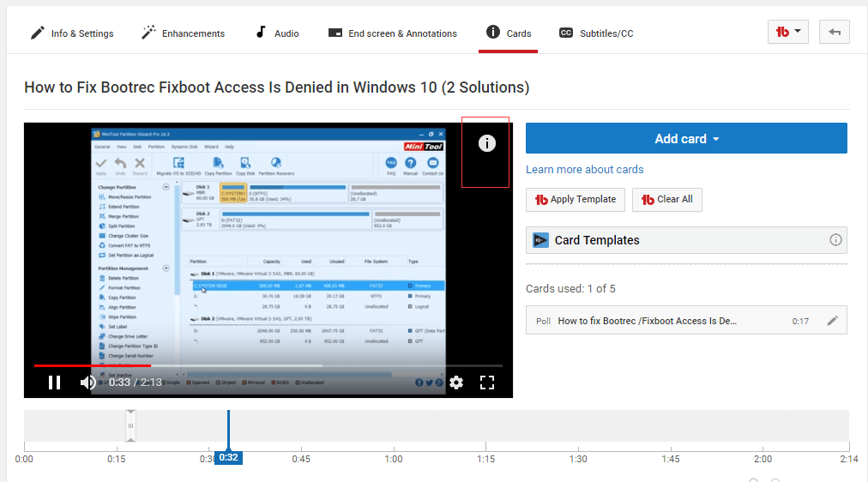The width and height of the screenshot is (868, 482).
Task: Expand the Card Templates panel
Action: 686,240
